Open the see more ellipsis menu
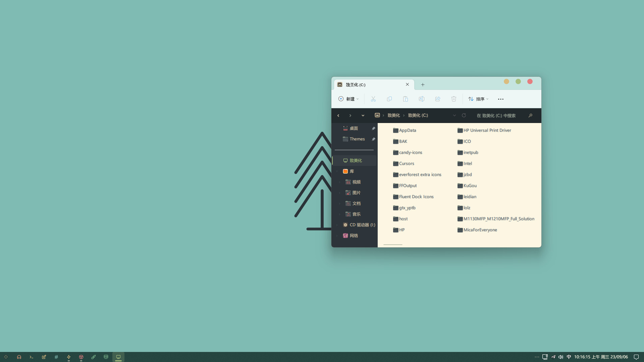 coord(500,99)
